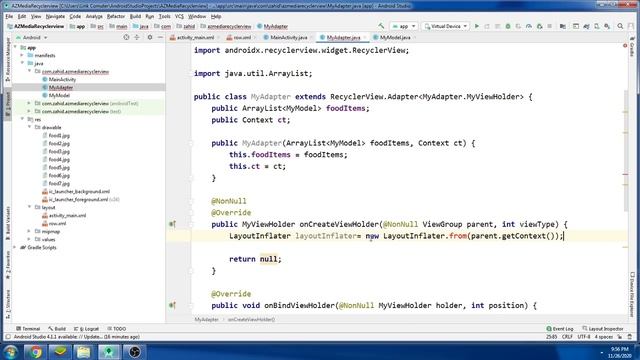Open OBS Studio from the taskbar
The width and height of the screenshot is (640, 360).
(134, 351)
